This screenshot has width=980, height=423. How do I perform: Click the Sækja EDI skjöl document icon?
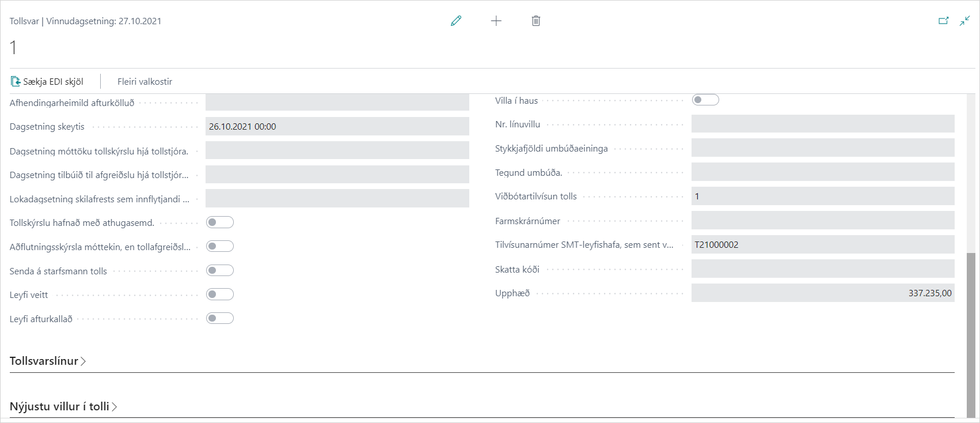16,82
